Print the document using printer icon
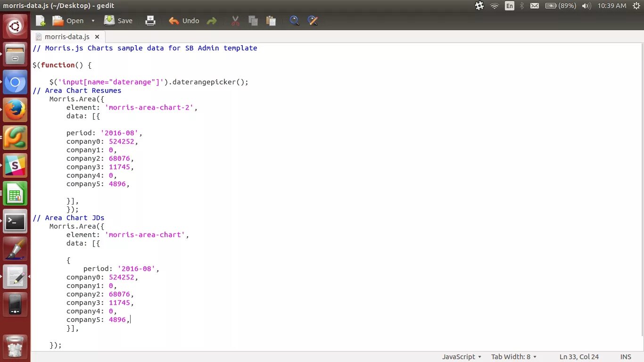644x362 pixels. [x=150, y=21]
